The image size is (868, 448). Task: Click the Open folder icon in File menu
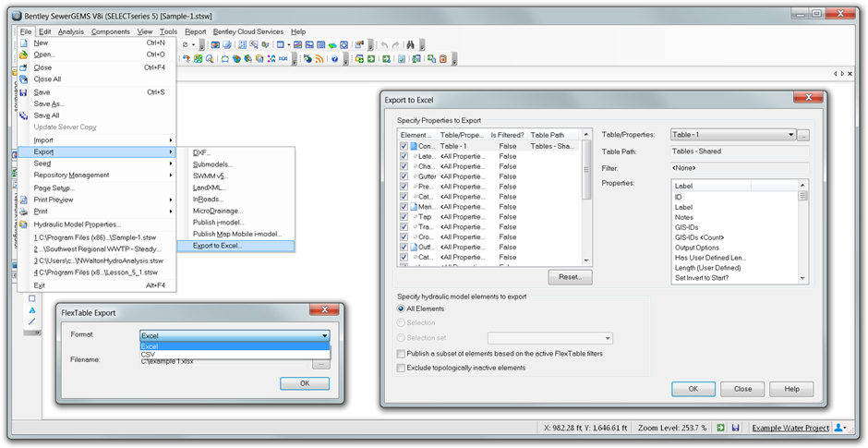click(23, 54)
